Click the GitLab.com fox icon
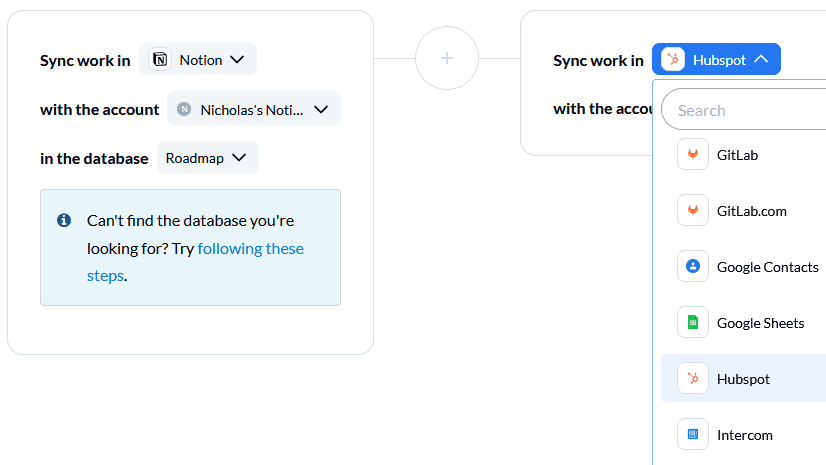Image resolution: width=826 pixels, height=465 pixels. [693, 210]
